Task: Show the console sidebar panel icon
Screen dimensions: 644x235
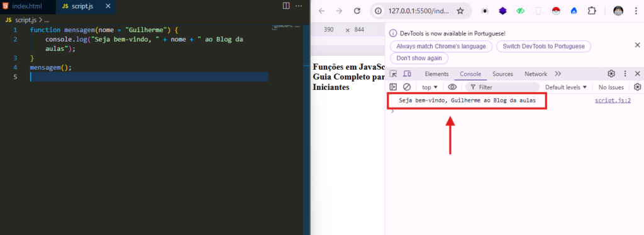Action: pos(393,87)
